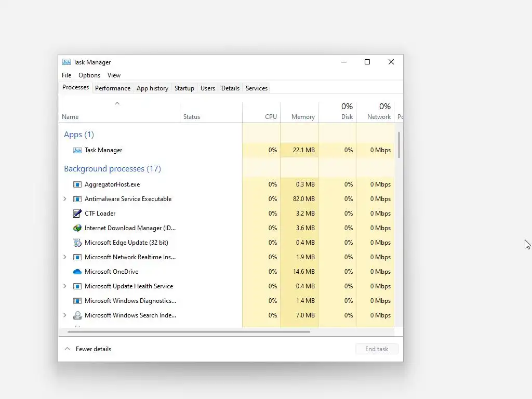Click the 3.2 MB memory value
Viewport: 532px width, 399px height.
[305, 214]
